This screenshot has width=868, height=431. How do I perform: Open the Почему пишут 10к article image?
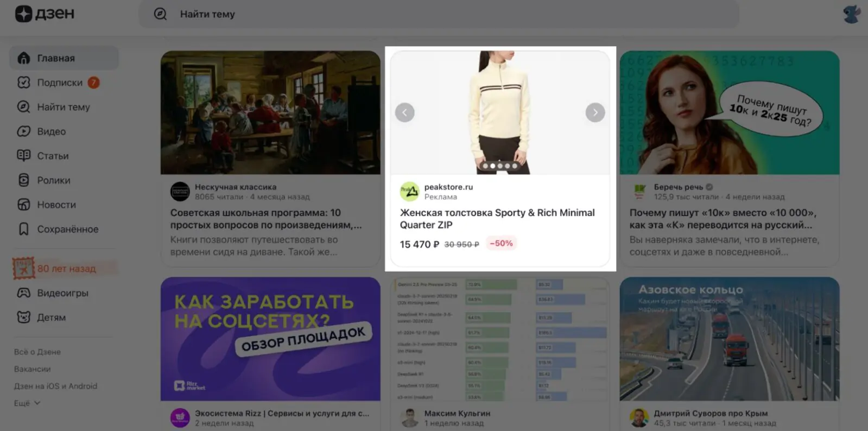pyautogui.click(x=730, y=112)
